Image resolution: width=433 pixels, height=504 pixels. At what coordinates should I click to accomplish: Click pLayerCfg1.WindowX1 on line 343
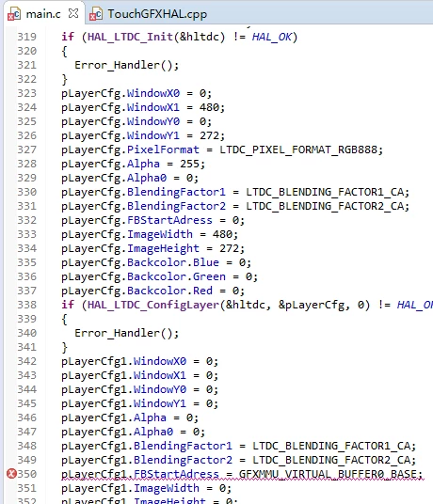point(124,375)
